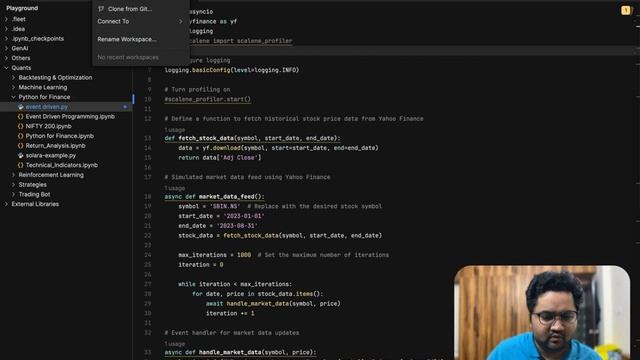Collapse the Python for Finance folder

(x=13, y=97)
